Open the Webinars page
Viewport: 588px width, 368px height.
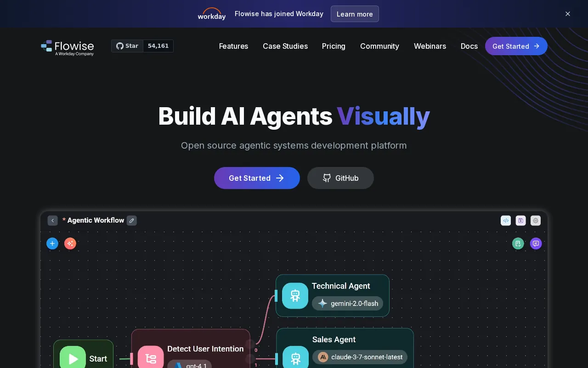(x=430, y=46)
